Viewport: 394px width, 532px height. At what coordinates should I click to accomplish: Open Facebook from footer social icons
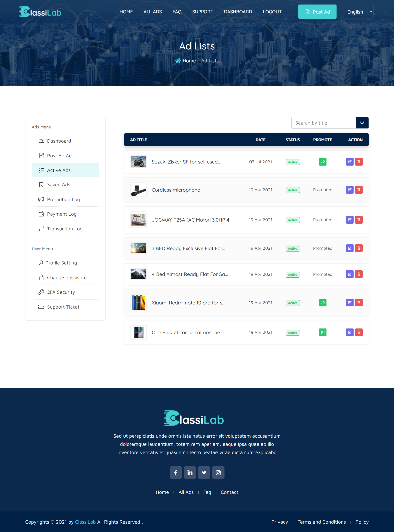point(175,473)
